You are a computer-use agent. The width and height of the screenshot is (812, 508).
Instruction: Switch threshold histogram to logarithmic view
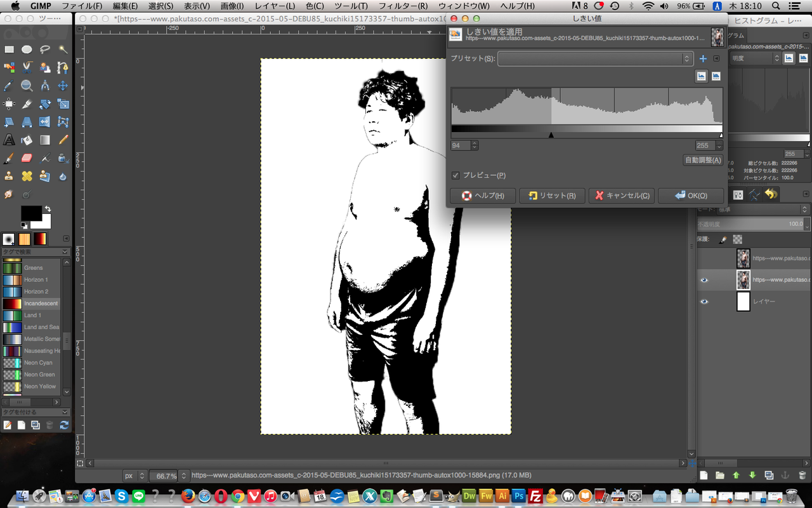tap(716, 76)
